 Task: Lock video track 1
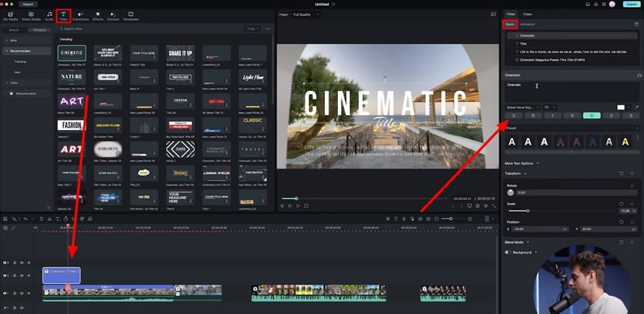(x=14, y=293)
